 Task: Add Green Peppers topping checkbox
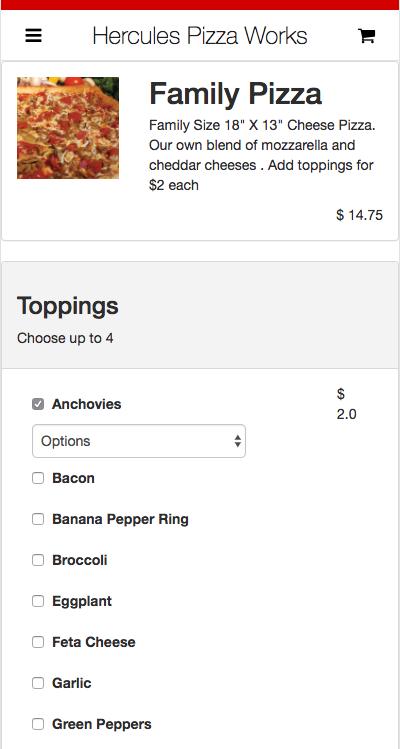pyautogui.click(x=38, y=724)
